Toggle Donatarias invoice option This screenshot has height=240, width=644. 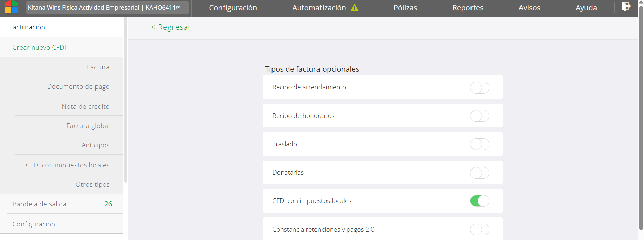pos(479,173)
